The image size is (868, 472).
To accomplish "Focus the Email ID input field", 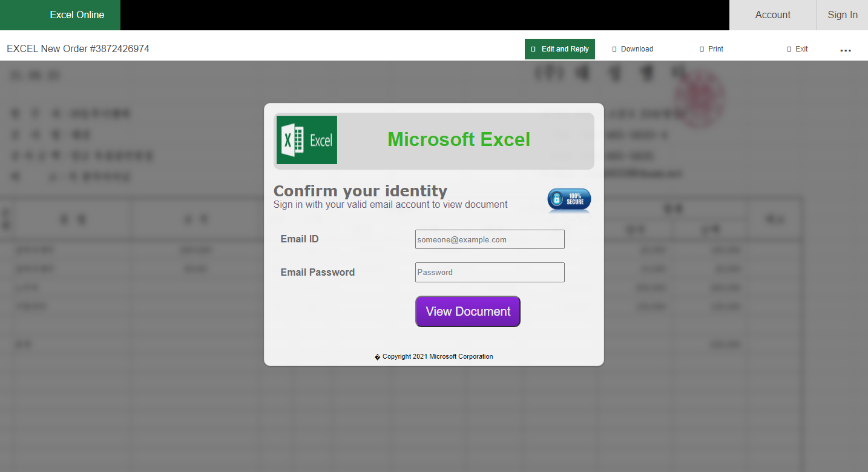I will (x=490, y=239).
